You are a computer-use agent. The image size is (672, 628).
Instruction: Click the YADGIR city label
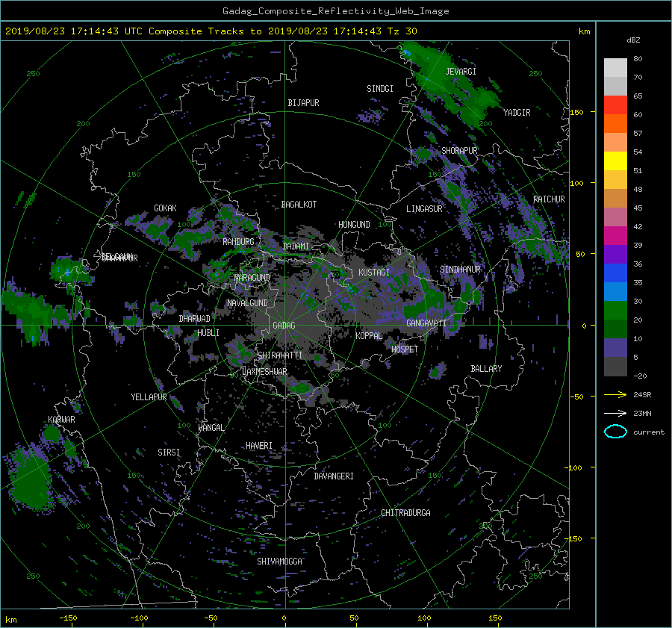[517, 113]
